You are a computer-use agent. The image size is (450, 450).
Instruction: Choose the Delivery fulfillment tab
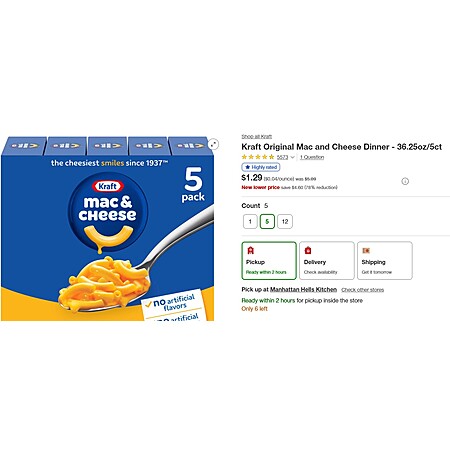click(327, 261)
